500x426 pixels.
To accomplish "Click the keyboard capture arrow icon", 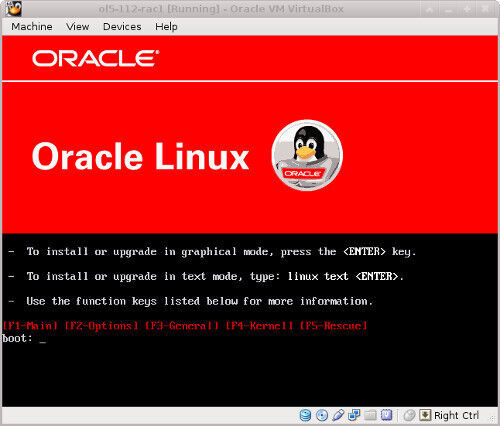I will pyautogui.click(x=425, y=415).
